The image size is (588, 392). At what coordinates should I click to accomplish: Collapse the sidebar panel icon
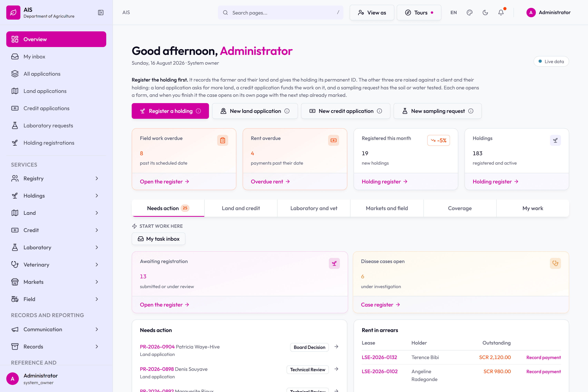[101, 13]
